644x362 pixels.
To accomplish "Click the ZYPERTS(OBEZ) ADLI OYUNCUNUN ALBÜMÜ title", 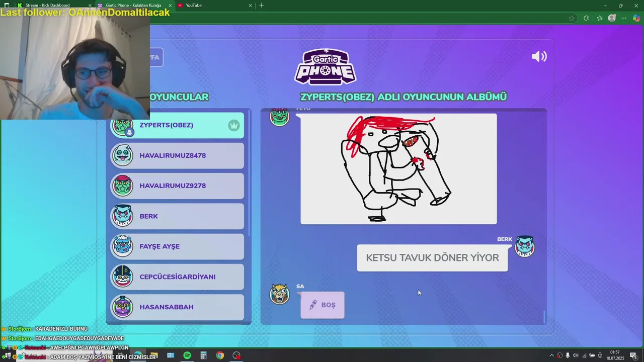I will tap(404, 97).
